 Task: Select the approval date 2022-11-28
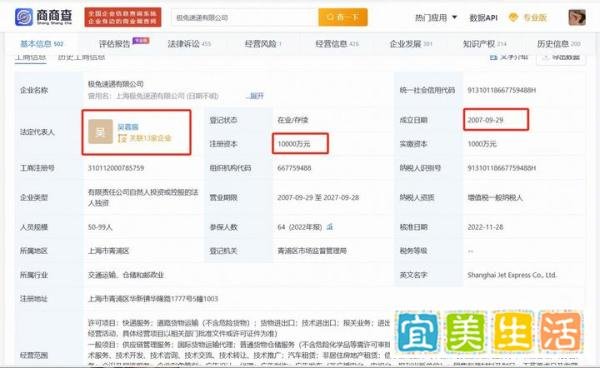pyautogui.click(x=485, y=227)
